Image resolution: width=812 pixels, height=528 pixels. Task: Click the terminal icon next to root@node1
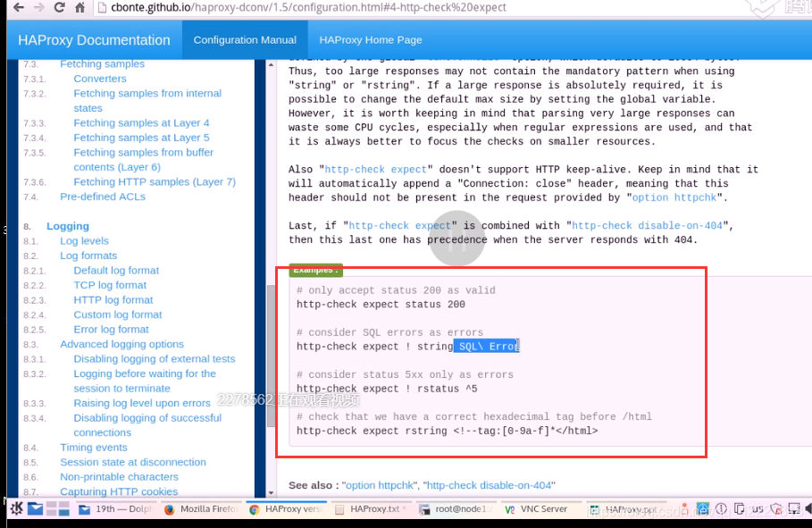(x=424, y=509)
